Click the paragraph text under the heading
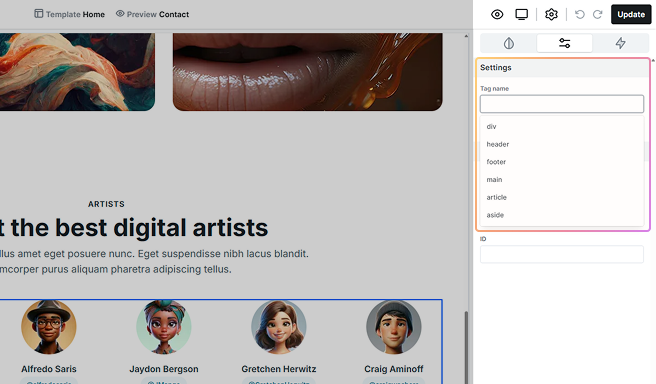Image resolution: width=656 pixels, height=384 pixels. [154, 261]
